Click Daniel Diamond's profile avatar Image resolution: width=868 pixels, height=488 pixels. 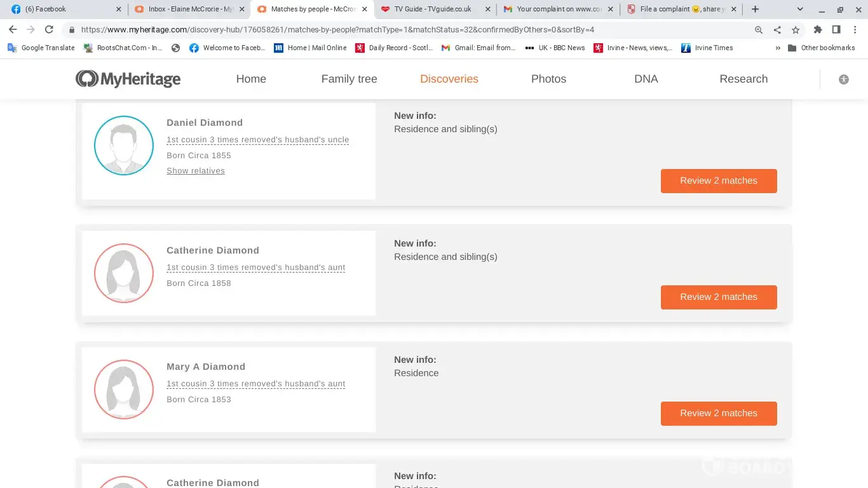click(x=124, y=146)
